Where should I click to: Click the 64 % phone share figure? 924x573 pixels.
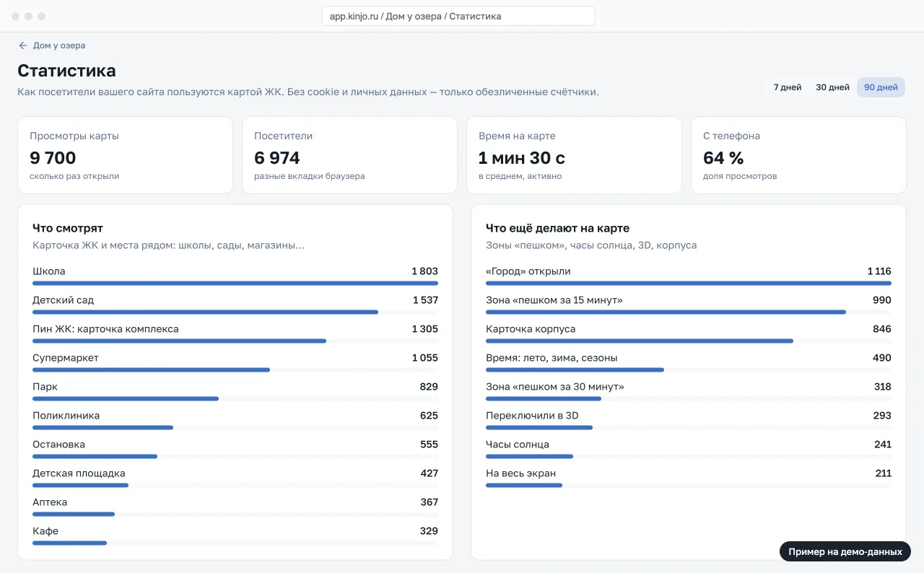point(723,157)
